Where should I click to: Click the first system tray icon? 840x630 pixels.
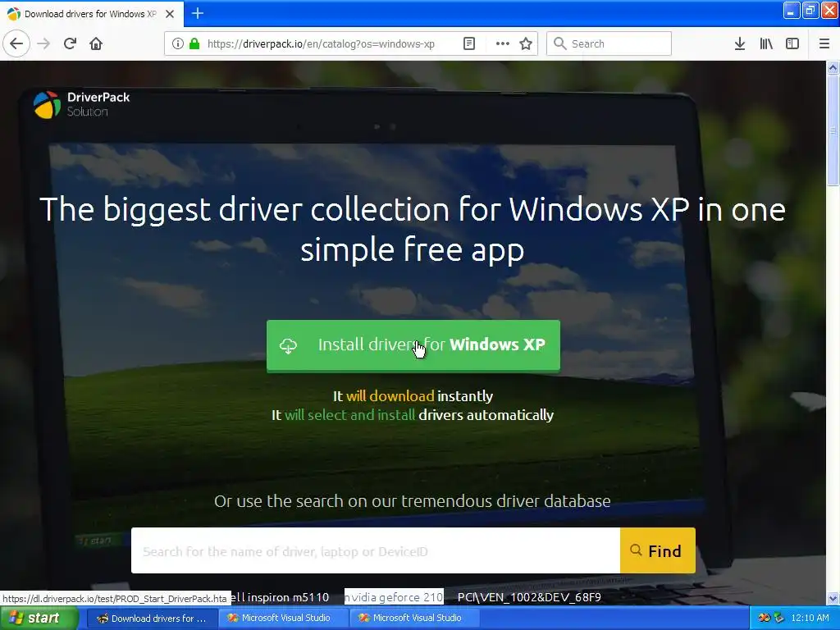765,618
